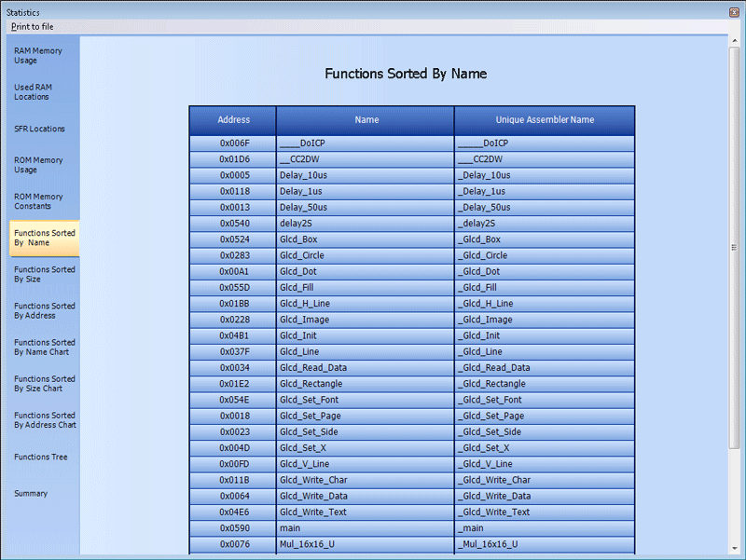The width and height of the screenshot is (746, 560).
Task: Select Glcd_Box in Name column
Action: (x=366, y=239)
